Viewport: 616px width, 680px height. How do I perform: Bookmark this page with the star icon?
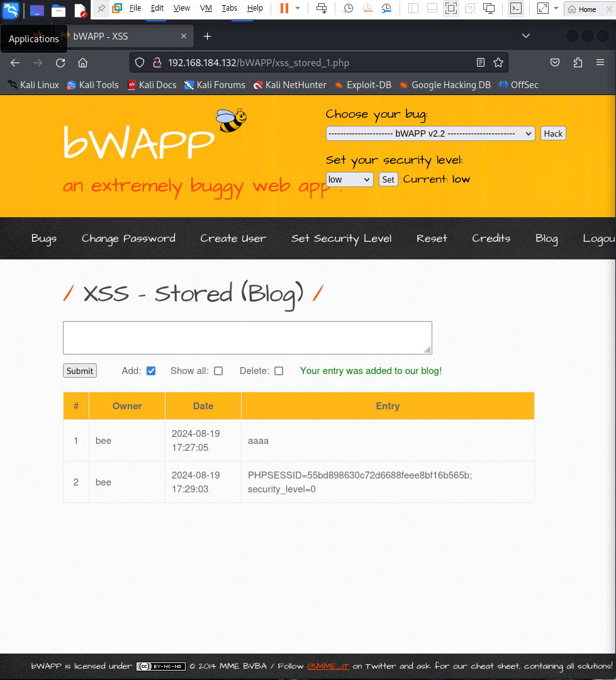498,63
